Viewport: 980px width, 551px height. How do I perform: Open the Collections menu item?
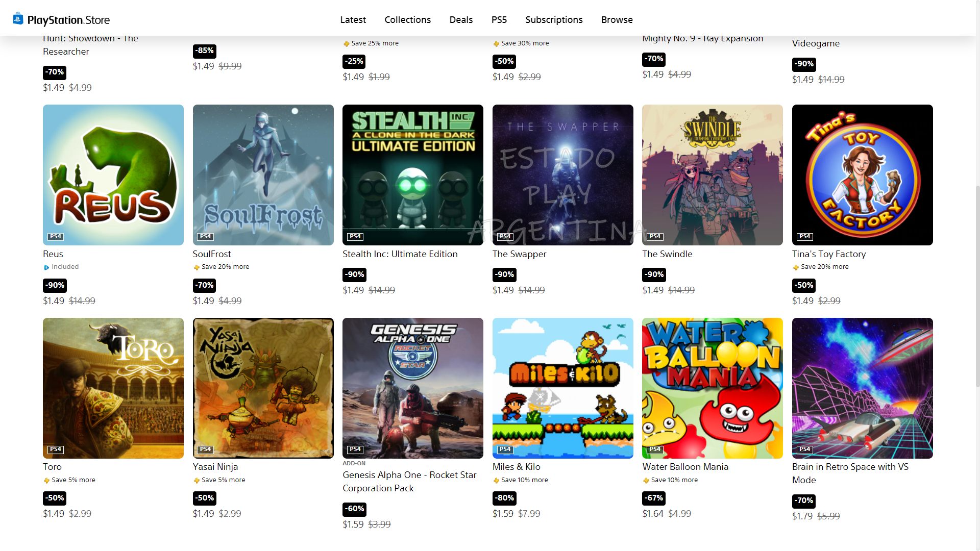point(407,19)
